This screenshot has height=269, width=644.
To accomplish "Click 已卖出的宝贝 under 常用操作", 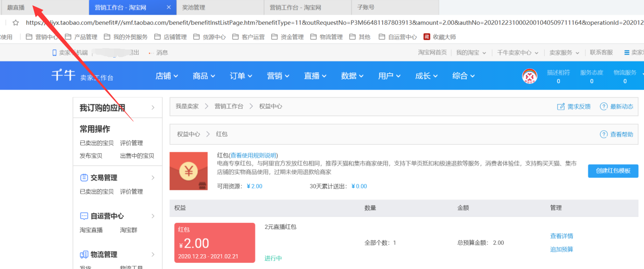I will (97, 143).
